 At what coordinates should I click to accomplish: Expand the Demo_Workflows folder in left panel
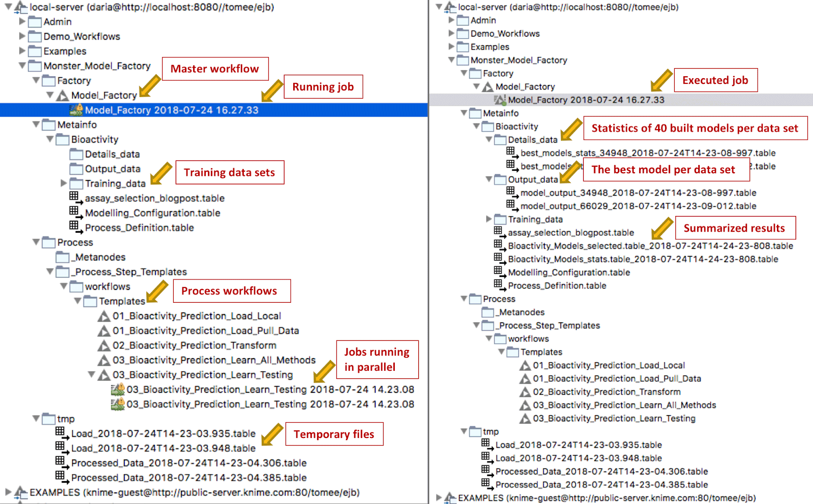coord(22,36)
